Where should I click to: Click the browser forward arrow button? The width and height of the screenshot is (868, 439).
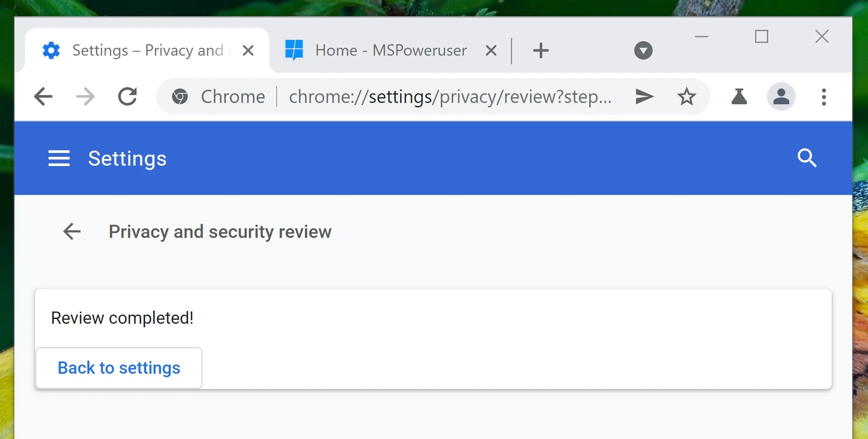[x=85, y=96]
